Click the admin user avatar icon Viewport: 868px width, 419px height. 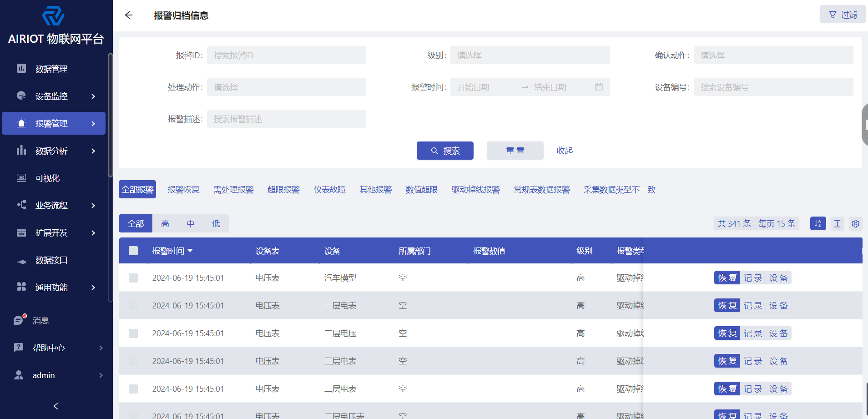[18, 375]
